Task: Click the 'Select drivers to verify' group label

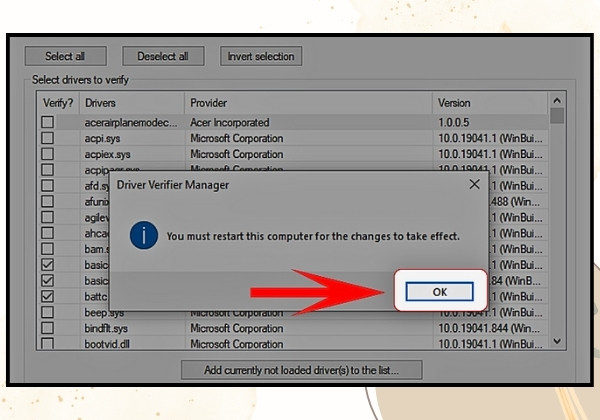Action: (80, 80)
